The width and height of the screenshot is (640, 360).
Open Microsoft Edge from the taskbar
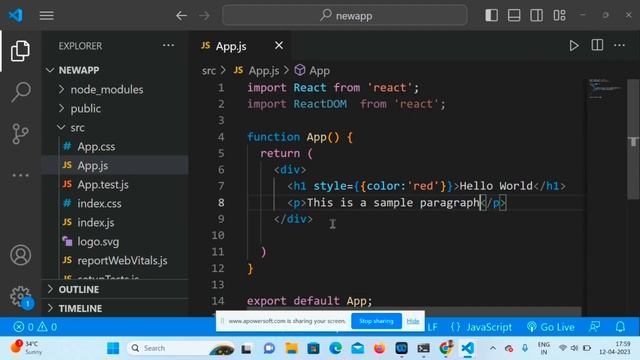(336, 348)
